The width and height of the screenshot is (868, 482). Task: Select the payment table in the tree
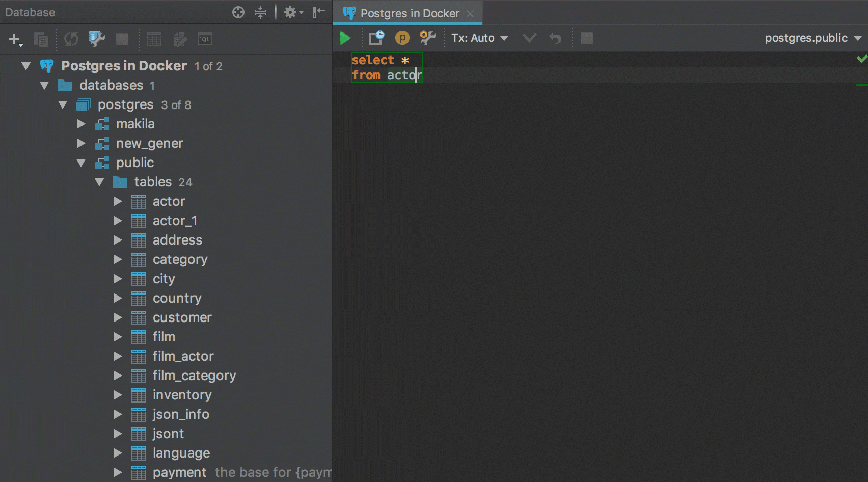179,472
